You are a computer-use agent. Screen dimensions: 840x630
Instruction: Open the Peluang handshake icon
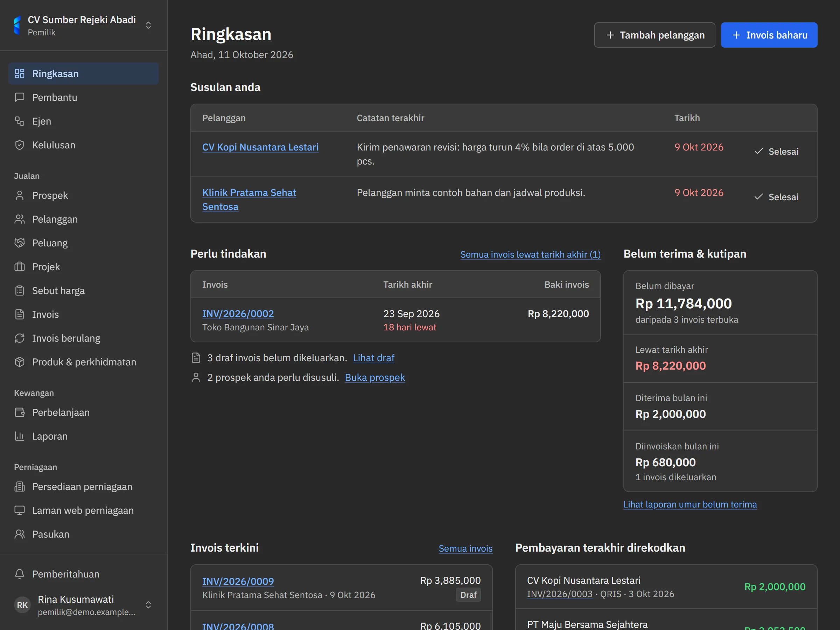click(19, 243)
